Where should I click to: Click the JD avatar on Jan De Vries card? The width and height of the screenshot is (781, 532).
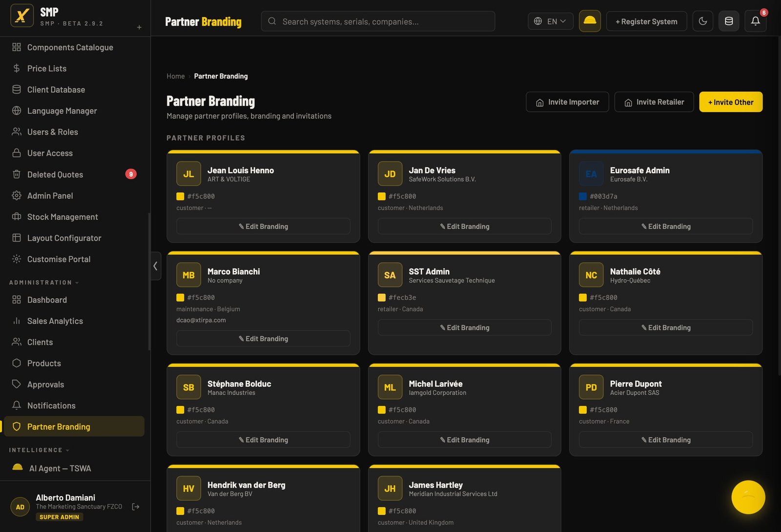coord(390,174)
